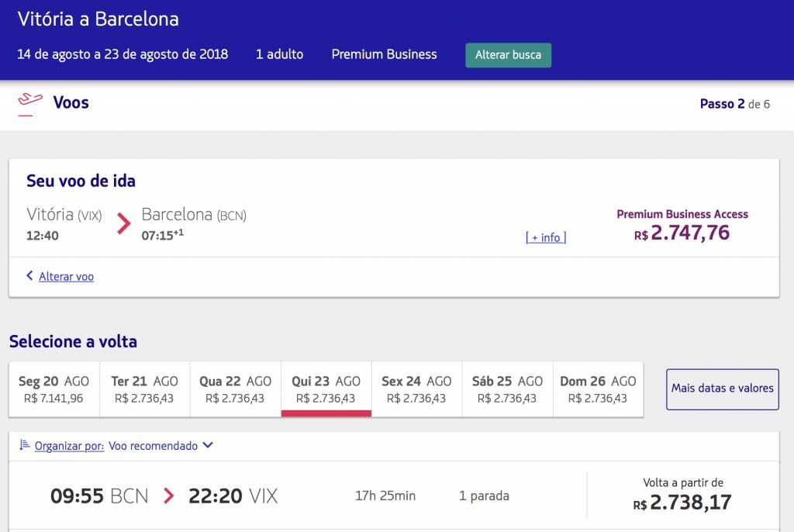Click the red arrow between Vitória and Barcelona
794x532 pixels.
point(123,223)
